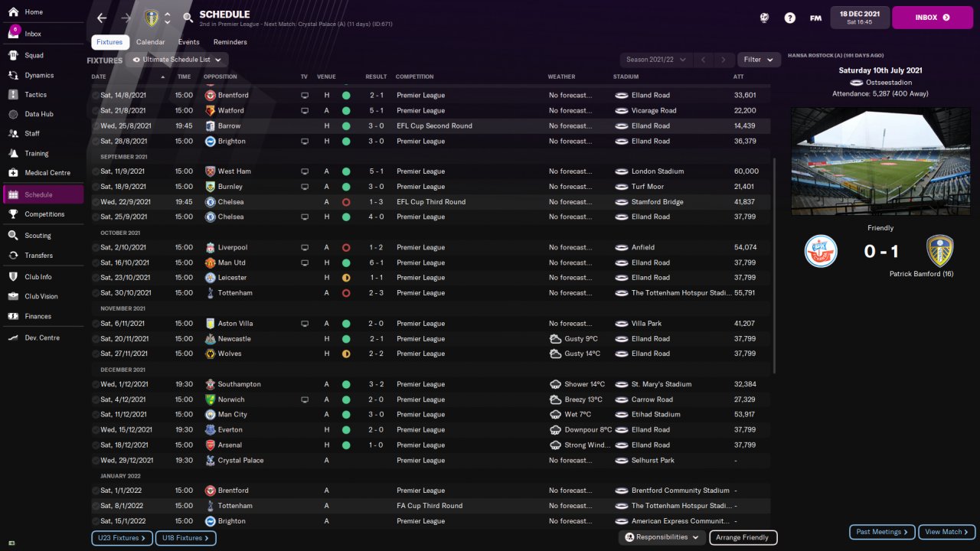
Task: Click the Leeds club badge in the header
Action: [152, 18]
